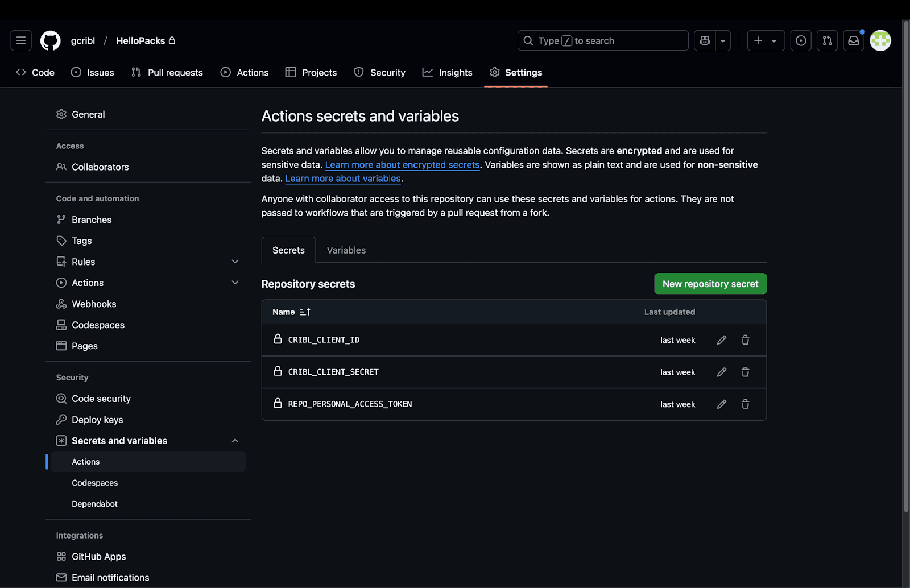Expand the Actions sidebar section
Image resolution: width=910 pixels, height=588 pixels.
pyautogui.click(x=235, y=283)
